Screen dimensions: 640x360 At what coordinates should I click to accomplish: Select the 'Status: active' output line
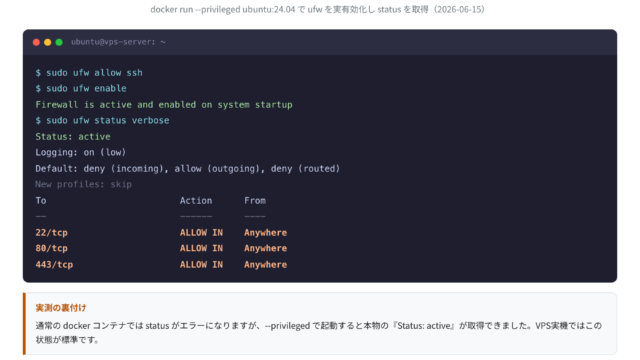tap(73, 136)
